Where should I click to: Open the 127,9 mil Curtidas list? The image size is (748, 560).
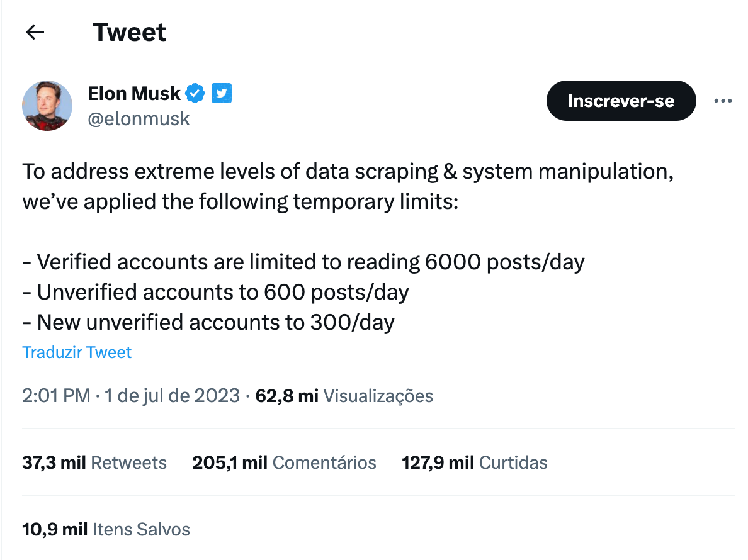pos(475,462)
